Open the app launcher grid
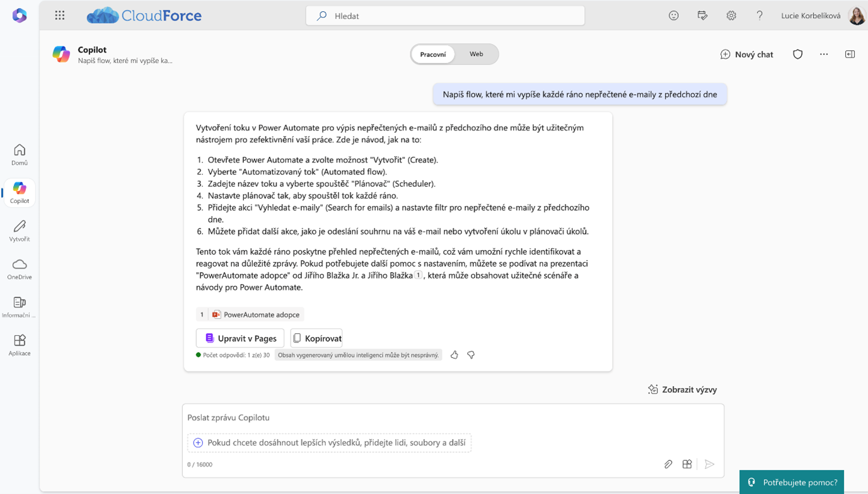 click(x=60, y=15)
